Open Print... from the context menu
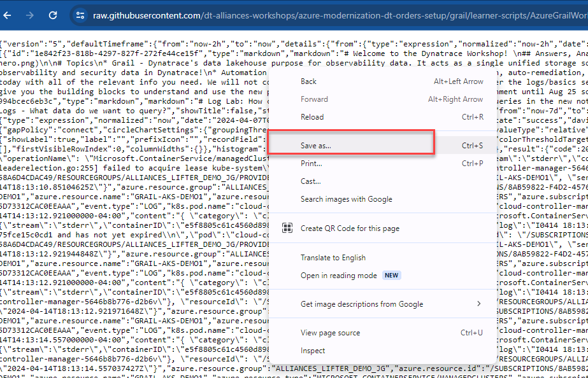588x378 pixels. [x=311, y=164]
